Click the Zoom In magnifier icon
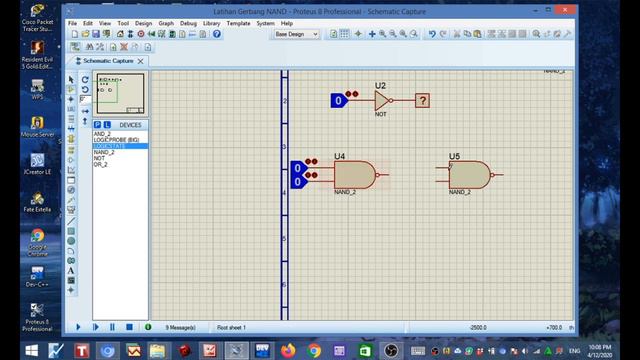Viewport: 640px width, 360px height. 382,34
